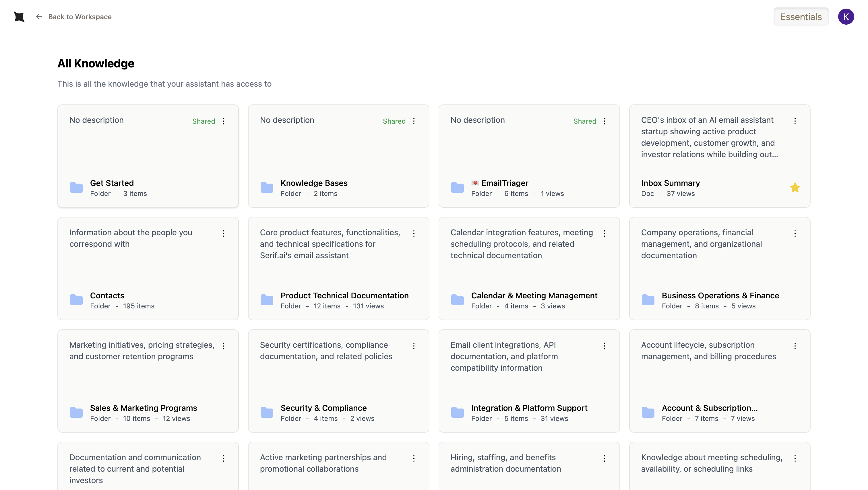Click the Contacts folder icon
The width and height of the screenshot is (868, 490).
click(x=76, y=300)
